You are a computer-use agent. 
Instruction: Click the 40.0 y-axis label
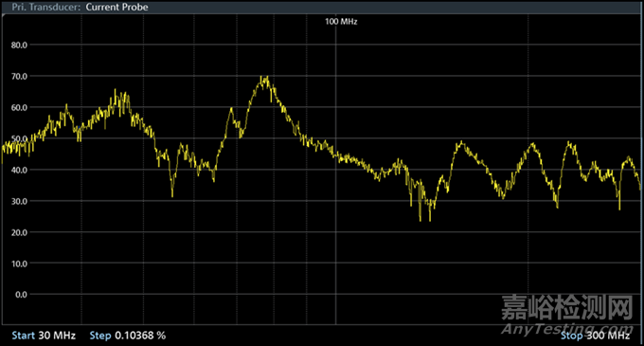(x=19, y=170)
